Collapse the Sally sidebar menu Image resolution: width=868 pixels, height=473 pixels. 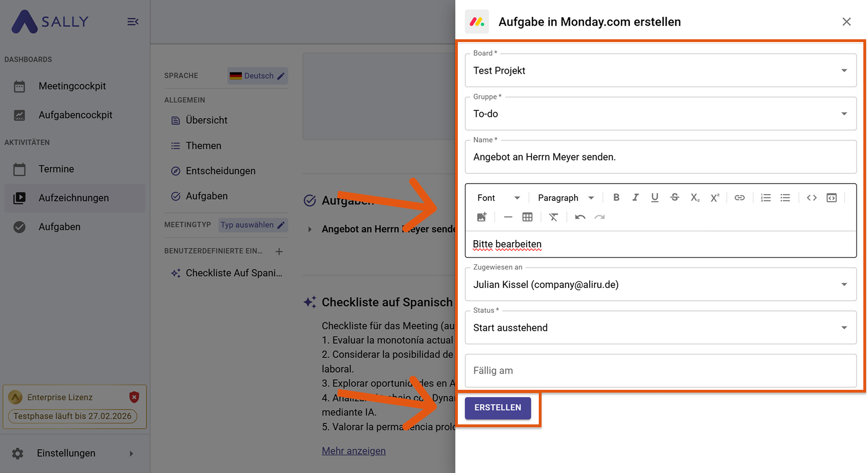[133, 22]
